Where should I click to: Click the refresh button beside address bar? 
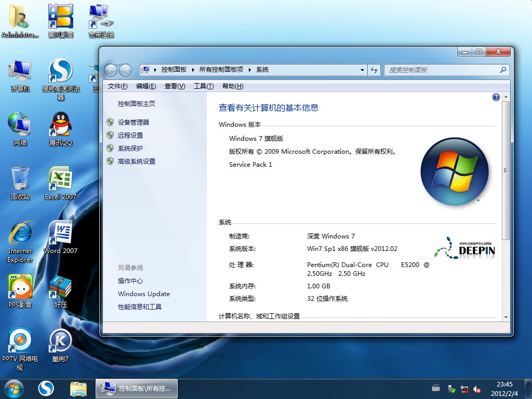[x=374, y=70]
